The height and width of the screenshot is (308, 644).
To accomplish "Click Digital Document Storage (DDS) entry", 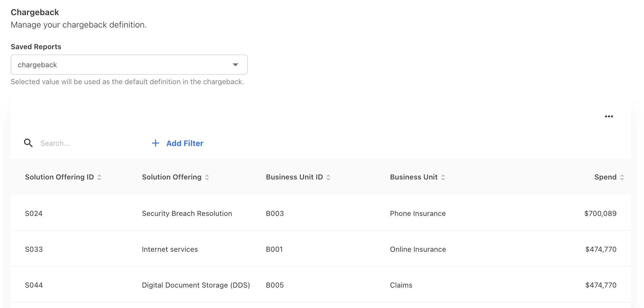I will click(x=196, y=285).
